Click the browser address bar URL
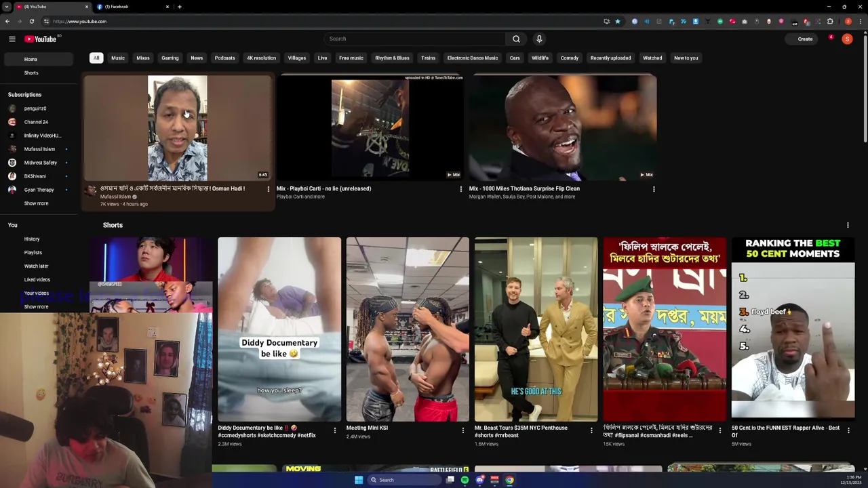This screenshot has width=868, height=488. (80, 21)
